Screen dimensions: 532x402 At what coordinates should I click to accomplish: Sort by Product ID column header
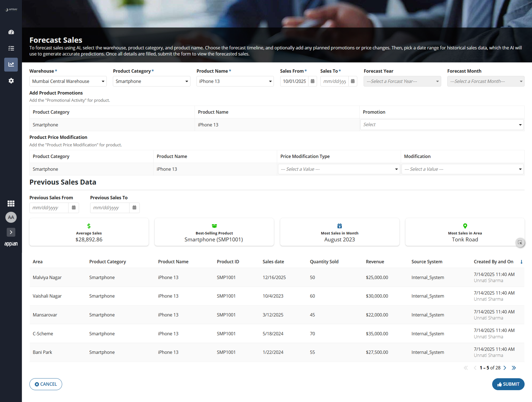coord(228,262)
